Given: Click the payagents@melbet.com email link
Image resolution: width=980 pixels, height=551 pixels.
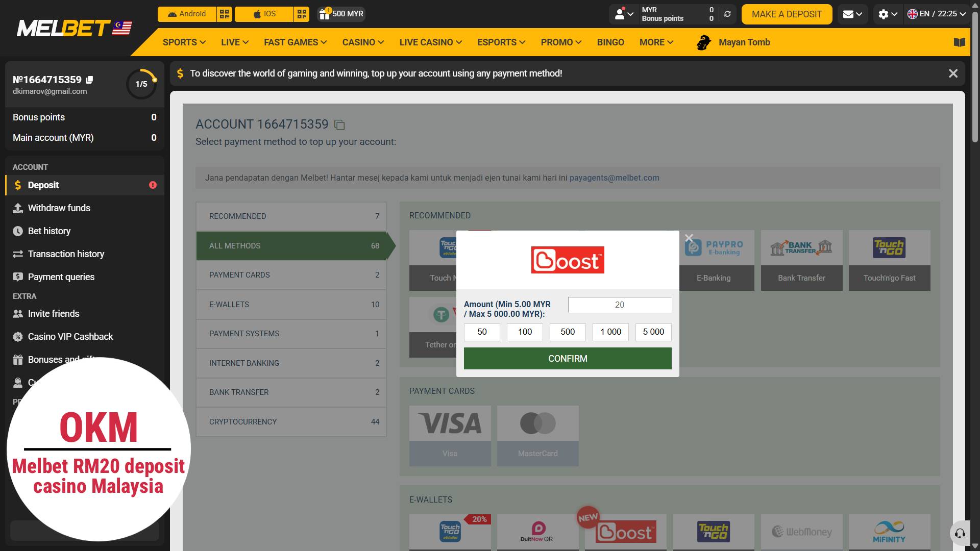Looking at the screenshot, I should click(x=614, y=178).
